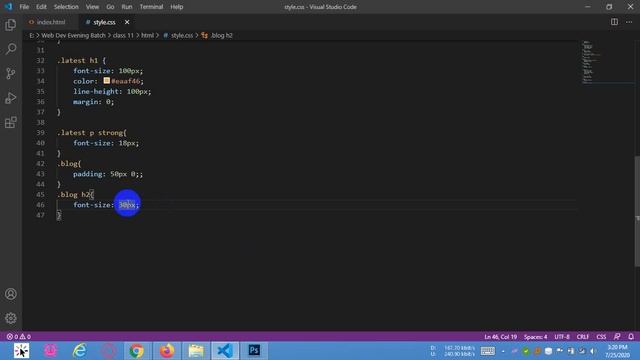Click 'Spaces: 4' indentation setting
Screen dimensions: 640x360
pyautogui.click(x=536, y=337)
